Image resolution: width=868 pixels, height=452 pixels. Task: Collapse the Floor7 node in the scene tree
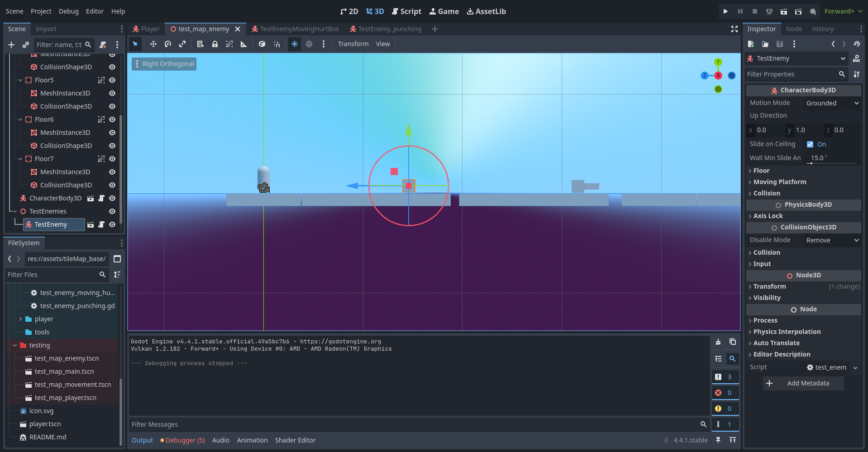click(20, 159)
